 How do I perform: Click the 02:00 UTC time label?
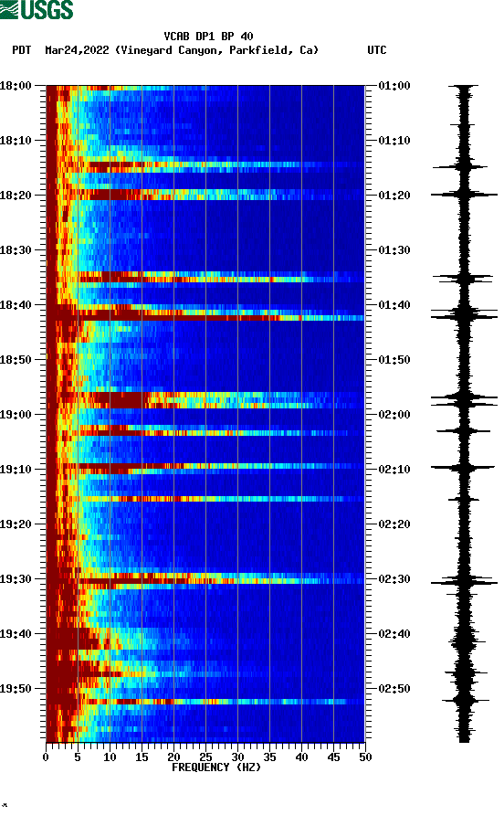tap(394, 415)
